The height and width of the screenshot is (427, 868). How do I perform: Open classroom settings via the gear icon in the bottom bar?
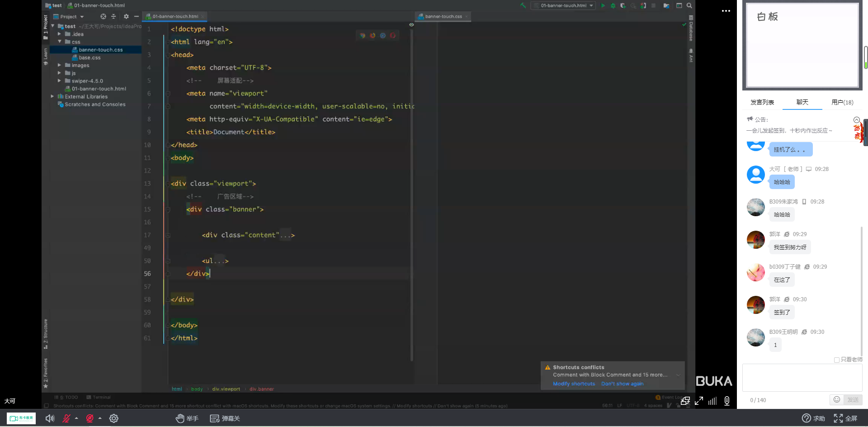point(114,418)
